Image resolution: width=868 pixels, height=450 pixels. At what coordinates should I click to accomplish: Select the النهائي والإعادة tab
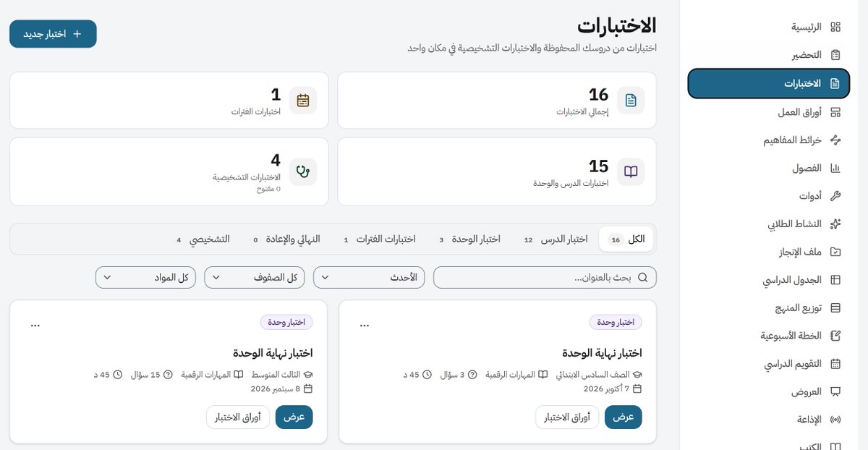tap(286, 239)
